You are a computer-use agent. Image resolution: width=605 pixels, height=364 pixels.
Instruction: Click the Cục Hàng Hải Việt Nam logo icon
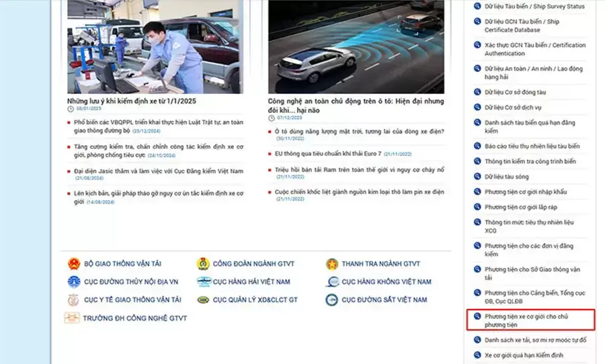point(202,282)
